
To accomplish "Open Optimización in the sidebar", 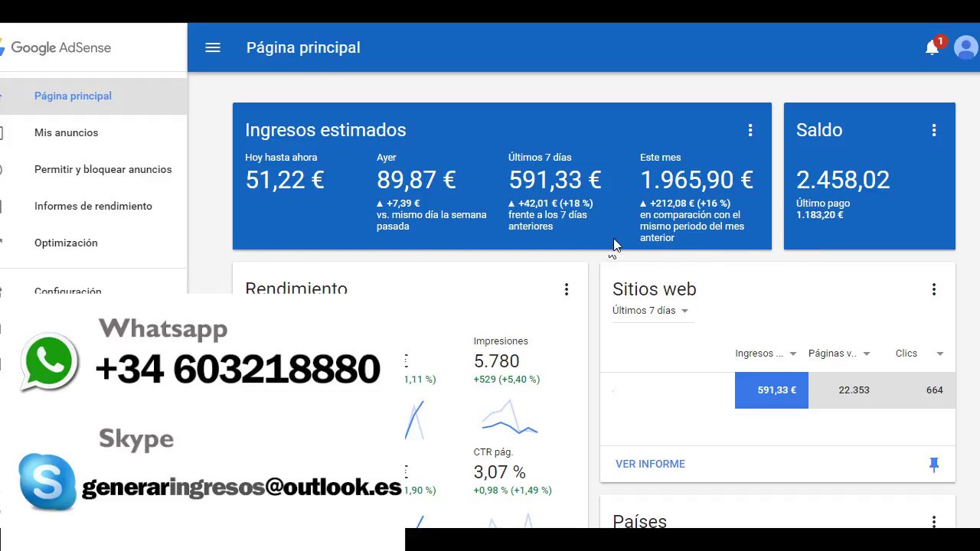I will 93,243.
